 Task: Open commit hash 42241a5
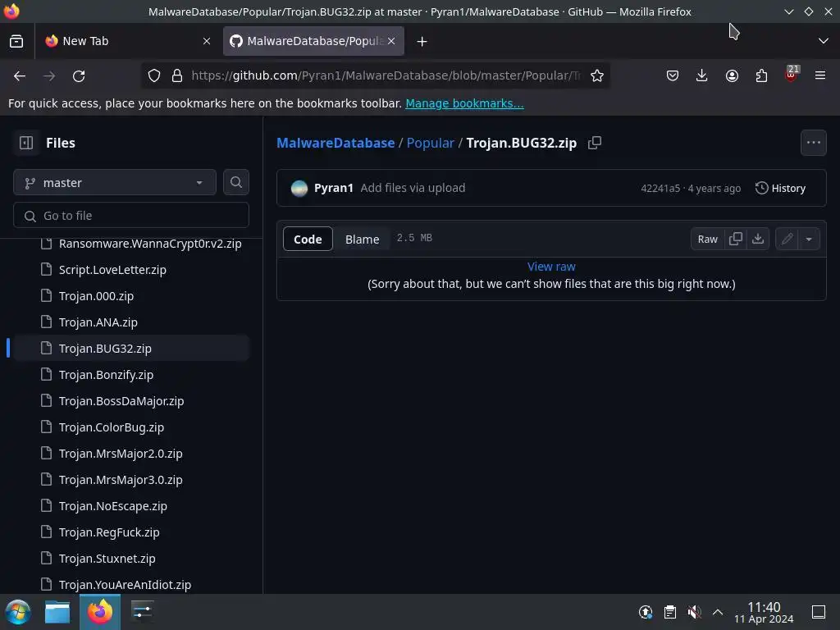pos(660,189)
